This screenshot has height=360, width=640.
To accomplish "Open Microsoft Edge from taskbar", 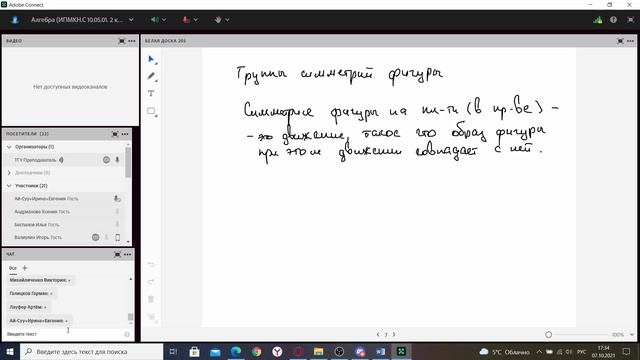I will click(236, 351).
